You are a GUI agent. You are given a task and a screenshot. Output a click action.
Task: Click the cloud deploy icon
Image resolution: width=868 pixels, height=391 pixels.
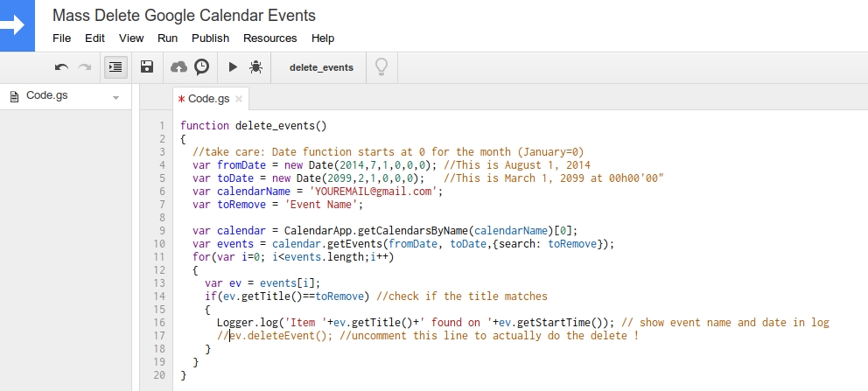178,67
